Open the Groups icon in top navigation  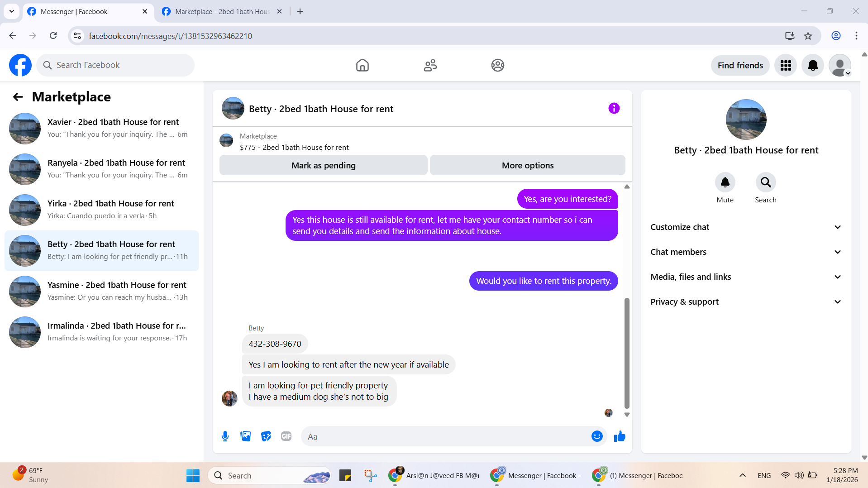498,65
